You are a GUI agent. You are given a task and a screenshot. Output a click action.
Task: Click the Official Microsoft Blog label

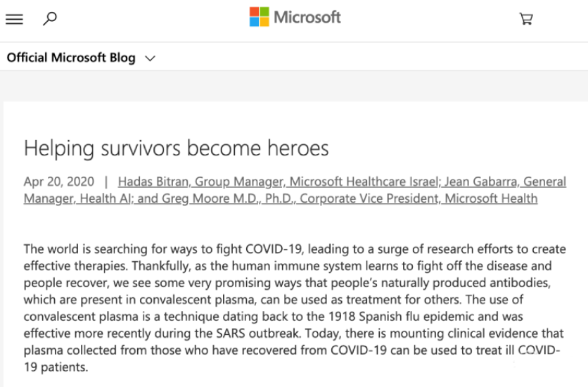click(x=71, y=58)
